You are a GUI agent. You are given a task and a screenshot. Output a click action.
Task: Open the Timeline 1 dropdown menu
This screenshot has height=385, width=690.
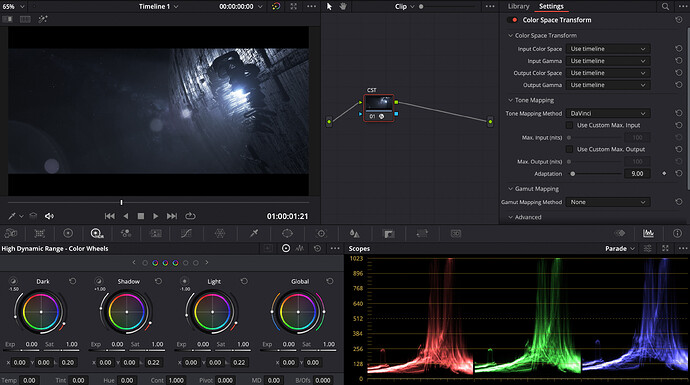click(158, 6)
